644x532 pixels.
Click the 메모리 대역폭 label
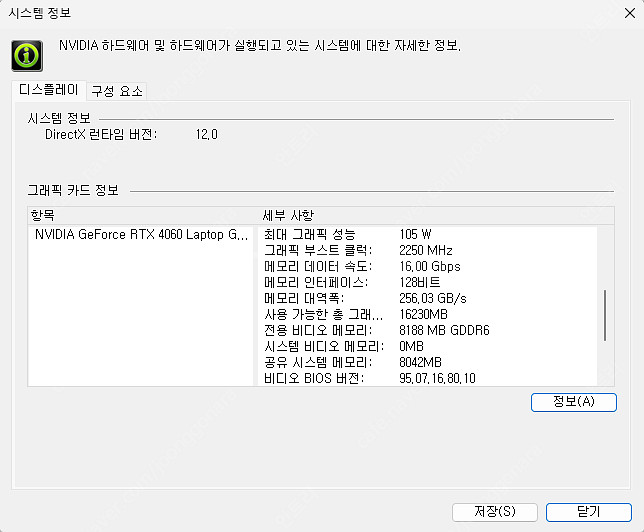[304, 299]
